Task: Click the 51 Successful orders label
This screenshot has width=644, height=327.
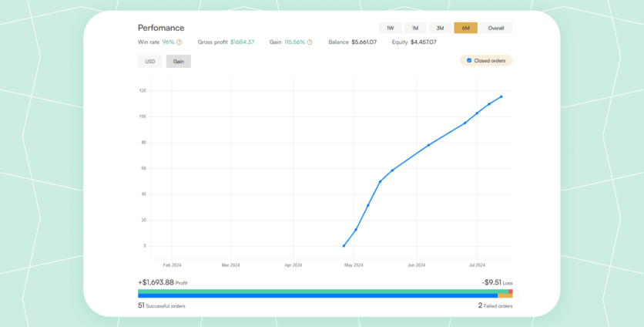Action: (x=162, y=306)
